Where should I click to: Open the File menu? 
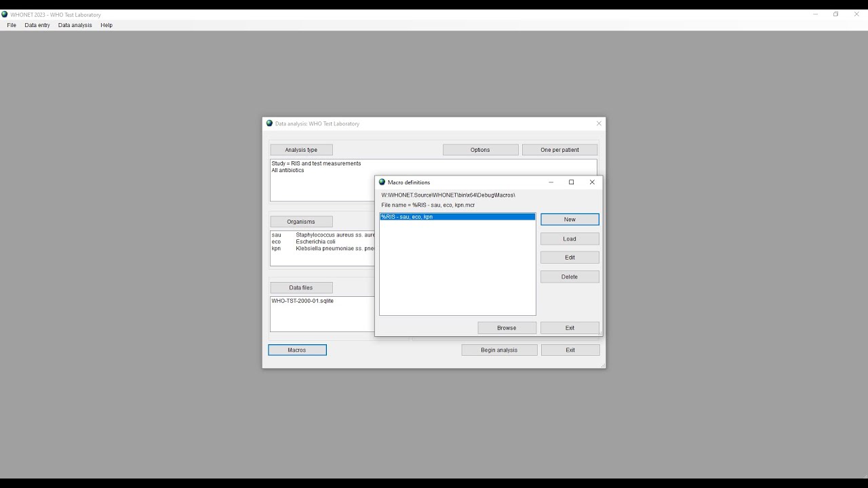click(x=12, y=25)
